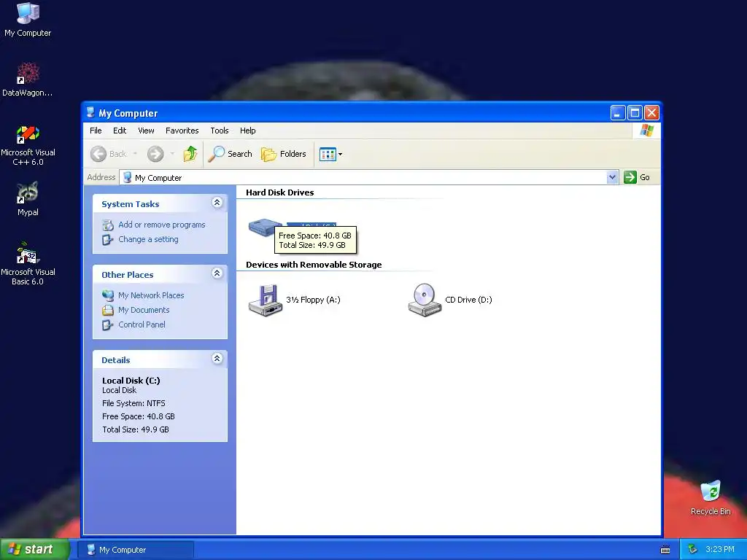Maximize the My Computer window
This screenshot has width=747, height=560.
click(635, 113)
